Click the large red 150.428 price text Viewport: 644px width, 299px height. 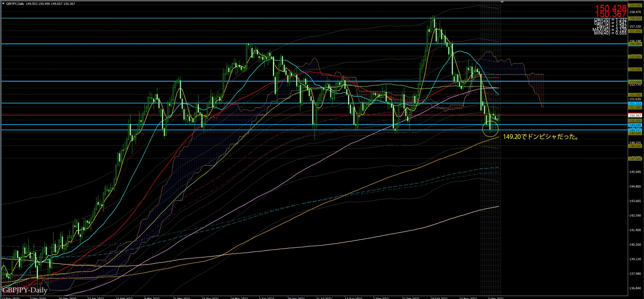[610, 8]
